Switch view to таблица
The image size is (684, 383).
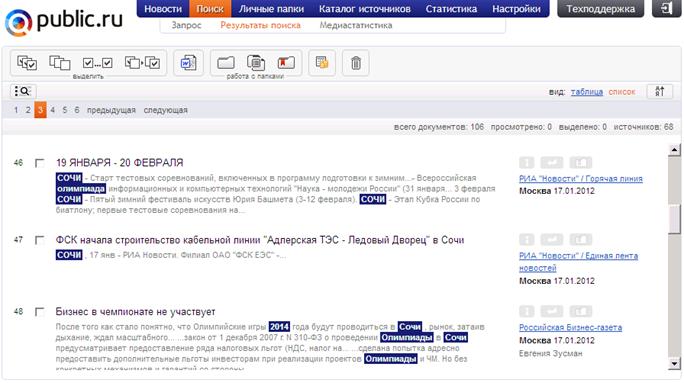tap(587, 92)
